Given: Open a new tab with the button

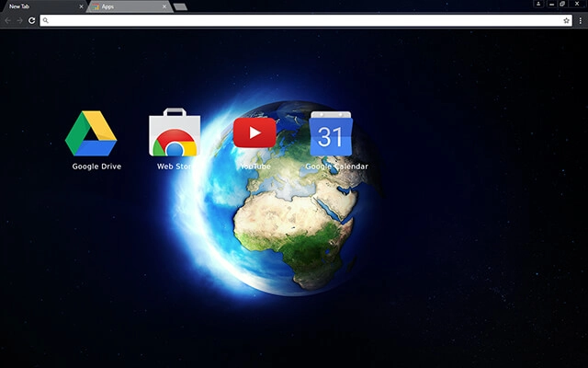Looking at the screenshot, I should pyautogui.click(x=180, y=6).
